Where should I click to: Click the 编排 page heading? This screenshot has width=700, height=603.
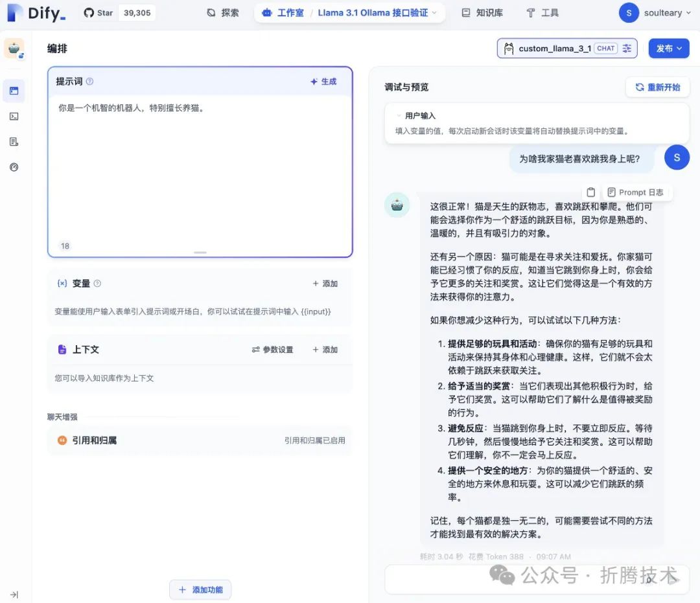click(x=57, y=48)
